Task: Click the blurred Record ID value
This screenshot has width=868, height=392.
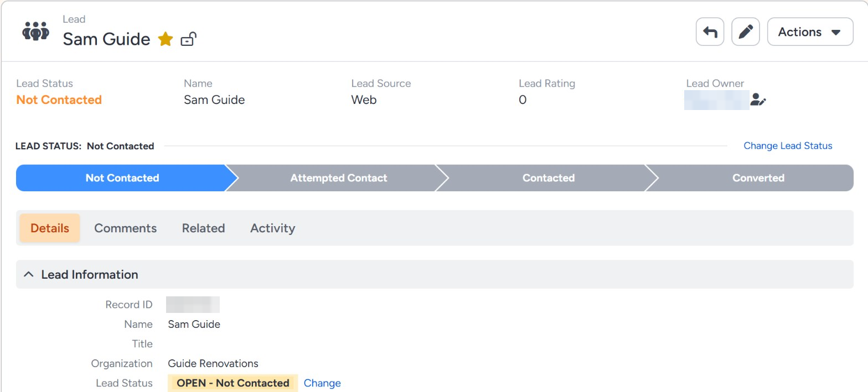Action: point(193,305)
